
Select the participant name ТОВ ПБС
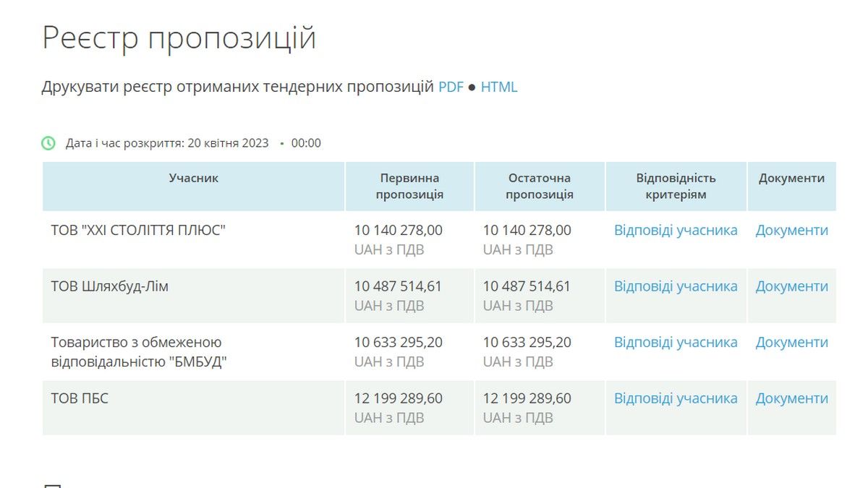point(80,398)
